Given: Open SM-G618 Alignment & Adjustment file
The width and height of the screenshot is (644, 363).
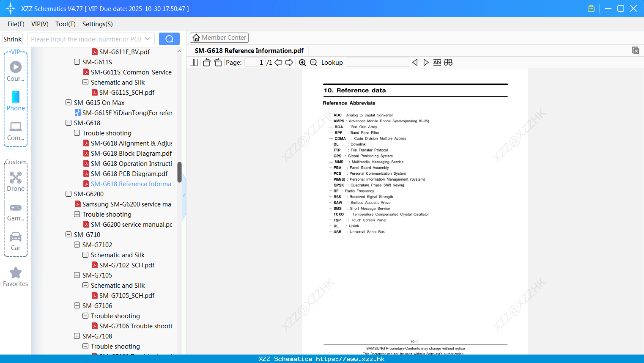Looking at the screenshot, I should (x=127, y=143).
